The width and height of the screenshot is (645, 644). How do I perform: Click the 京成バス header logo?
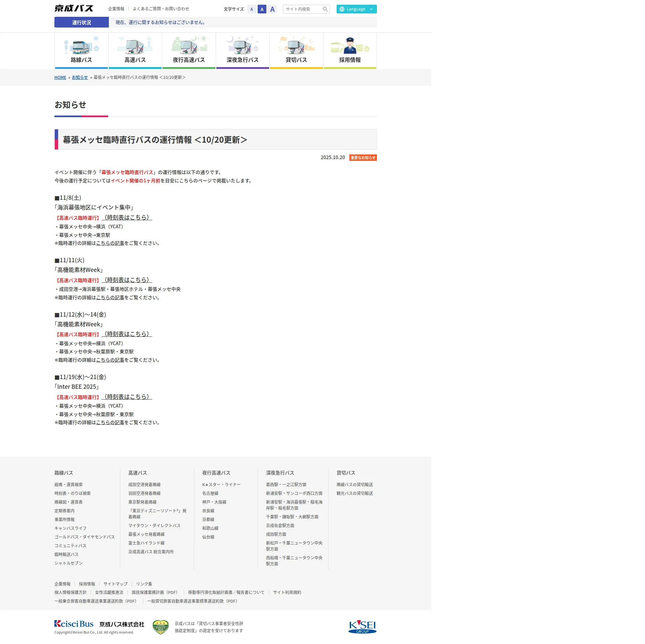74,8
